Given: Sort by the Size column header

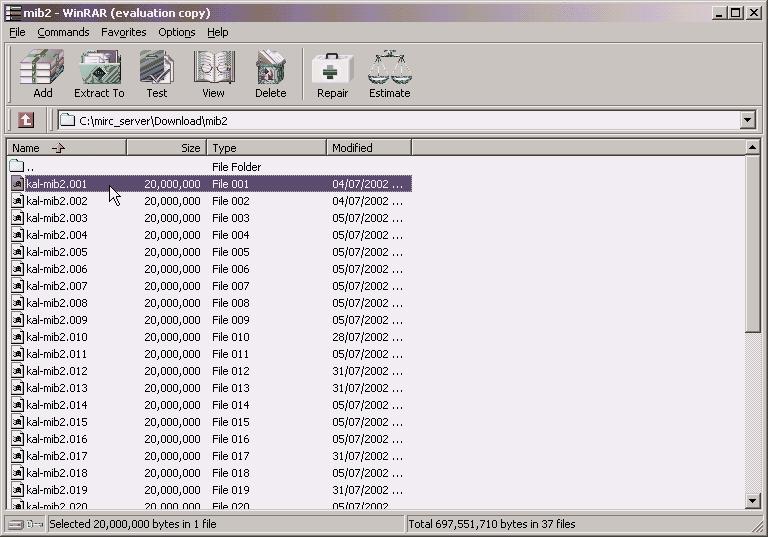Looking at the screenshot, I should click(x=167, y=147).
